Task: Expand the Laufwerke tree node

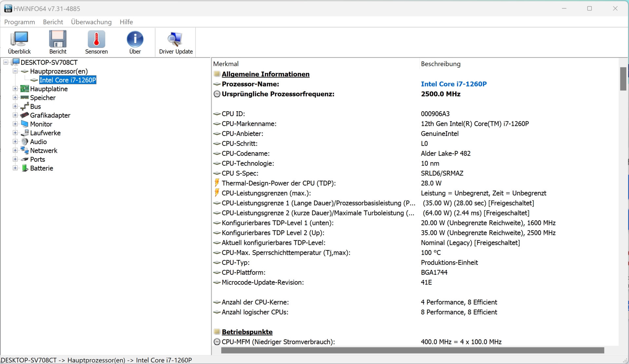Action: tap(15, 133)
